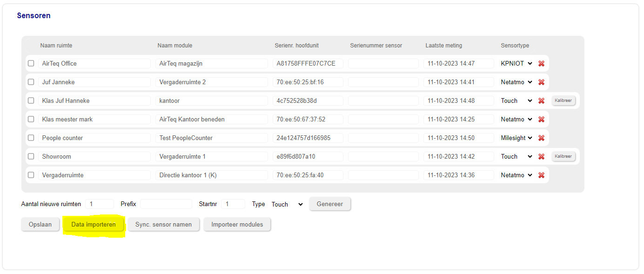Tick the People counter row checkbox

[x=31, y=138]
